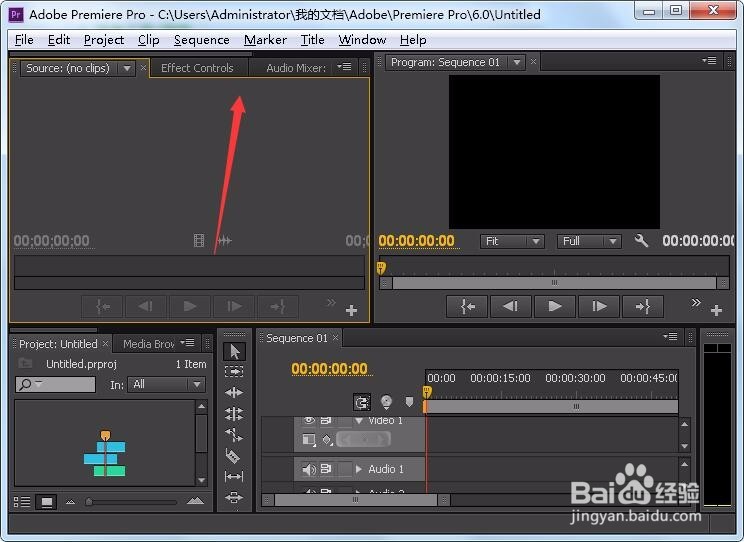Viewport: 744px width, 542px height.
Task: Switch to the Audio Mixer tab
Action: point(296,68)
